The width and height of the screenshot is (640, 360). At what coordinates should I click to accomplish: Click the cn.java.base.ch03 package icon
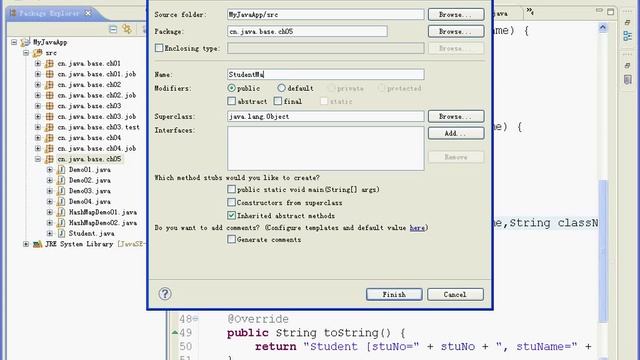(49, 106)
